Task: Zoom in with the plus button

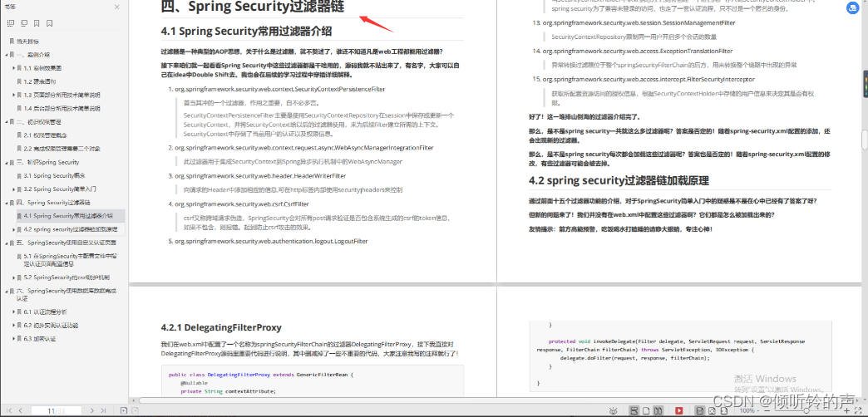Action: [x=846, y=411]
